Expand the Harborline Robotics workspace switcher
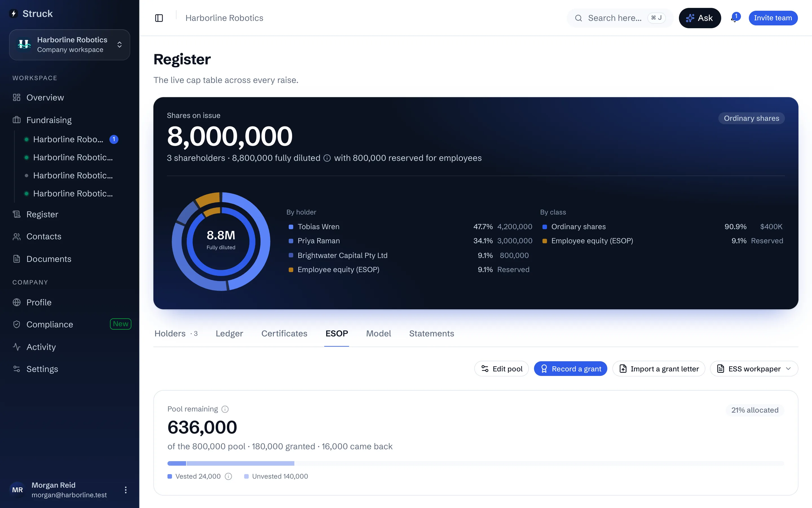 [x=69, y=45]
